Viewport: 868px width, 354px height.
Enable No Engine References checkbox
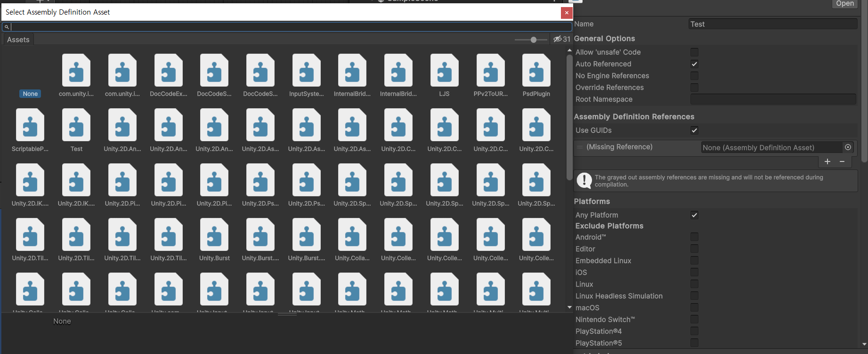(x=694, y=76)
